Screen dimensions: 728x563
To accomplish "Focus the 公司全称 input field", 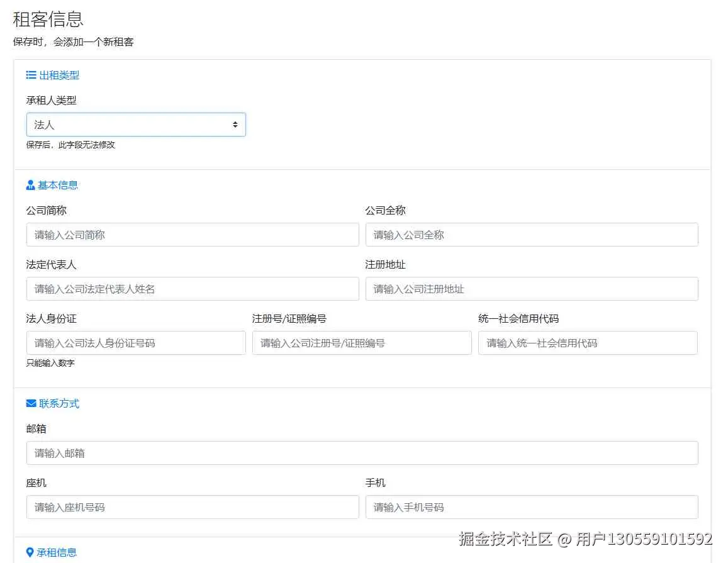I will [x=532, y=235].
